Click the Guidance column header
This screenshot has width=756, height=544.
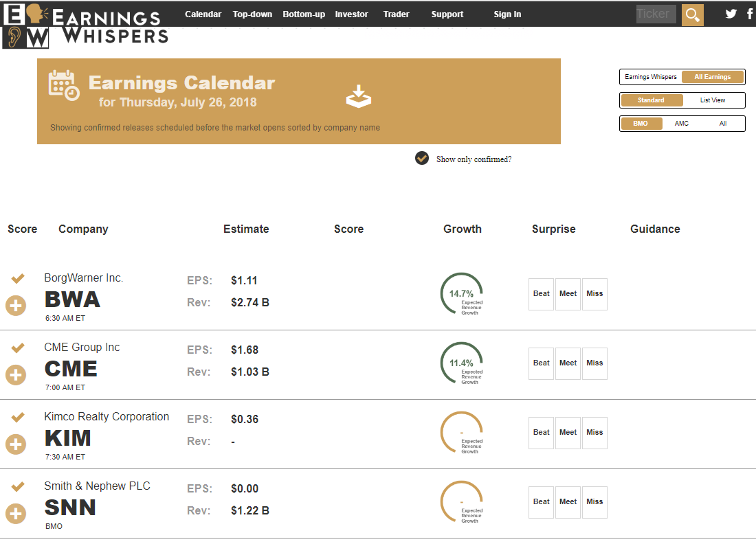(655, 229)
